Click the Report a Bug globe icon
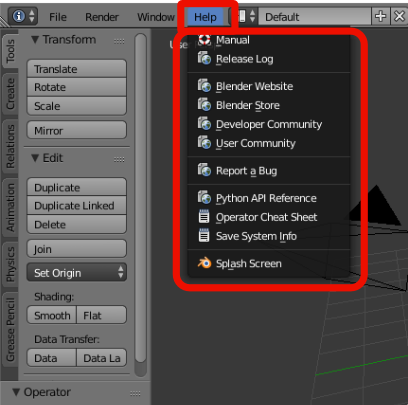 (x=204, y=170)
